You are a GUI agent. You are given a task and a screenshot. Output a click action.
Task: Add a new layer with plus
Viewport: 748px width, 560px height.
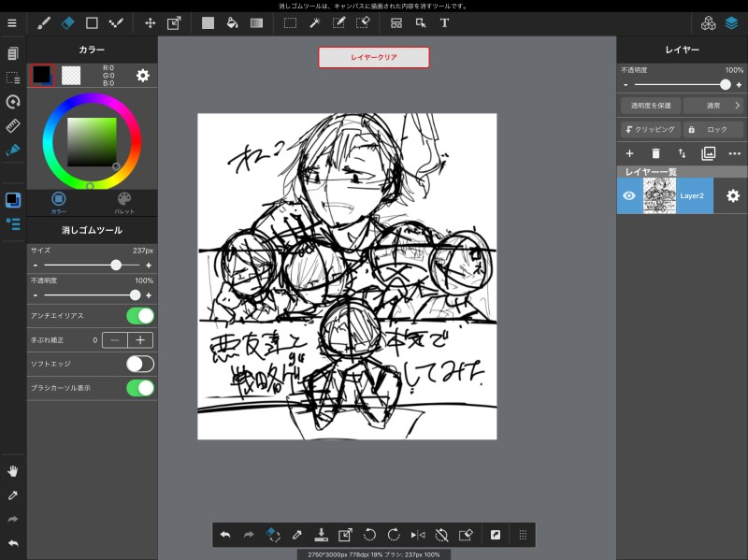tap(629, 153)
